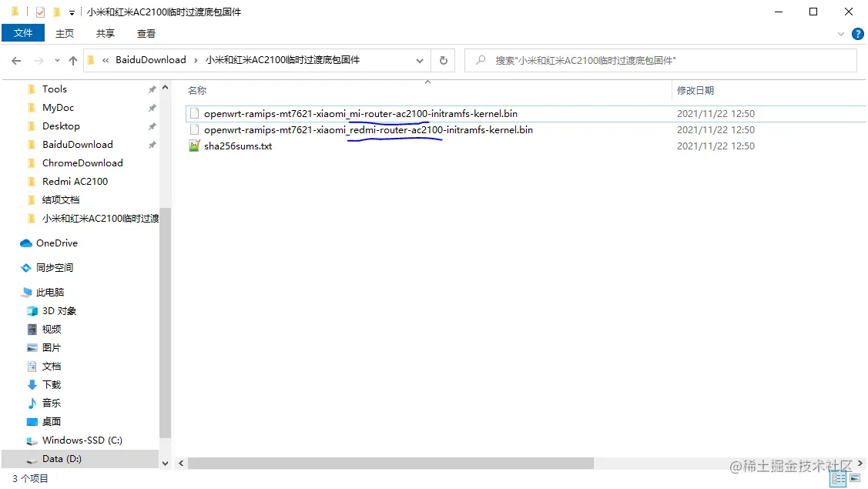868x489 pixels.
Task: Click date of sha256sums.txt row
Action: (716, 146)
